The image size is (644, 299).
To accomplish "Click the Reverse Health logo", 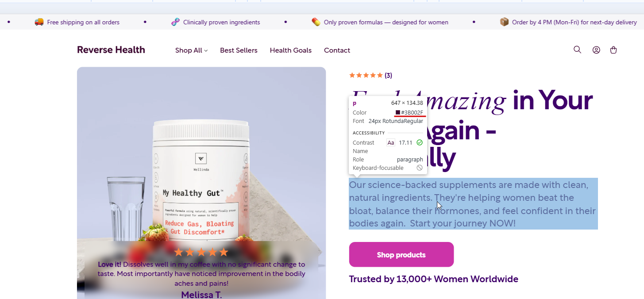I will click(x=111, y=50).
